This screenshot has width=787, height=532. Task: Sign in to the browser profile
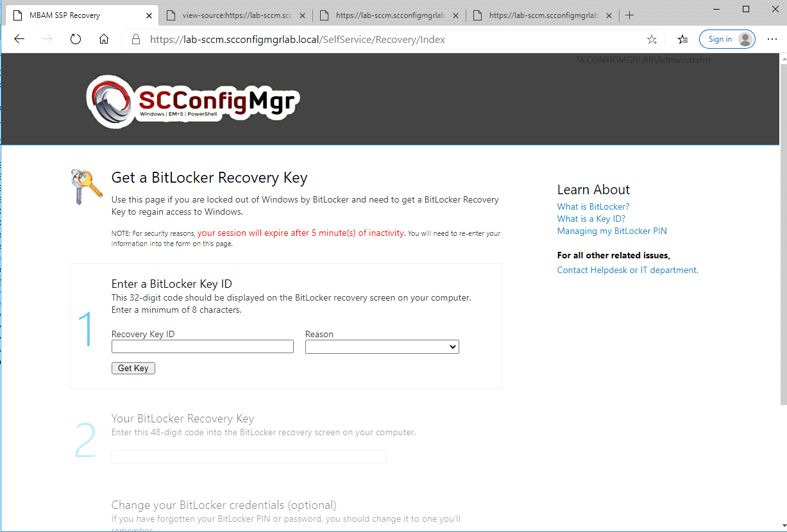click(727, 39)
